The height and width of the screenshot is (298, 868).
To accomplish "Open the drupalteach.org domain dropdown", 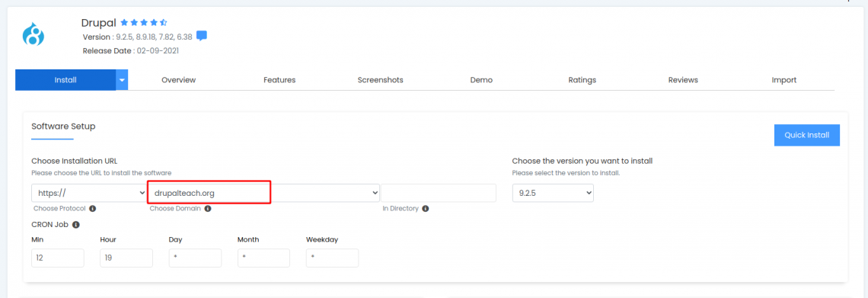I will [x=263, y=193].
